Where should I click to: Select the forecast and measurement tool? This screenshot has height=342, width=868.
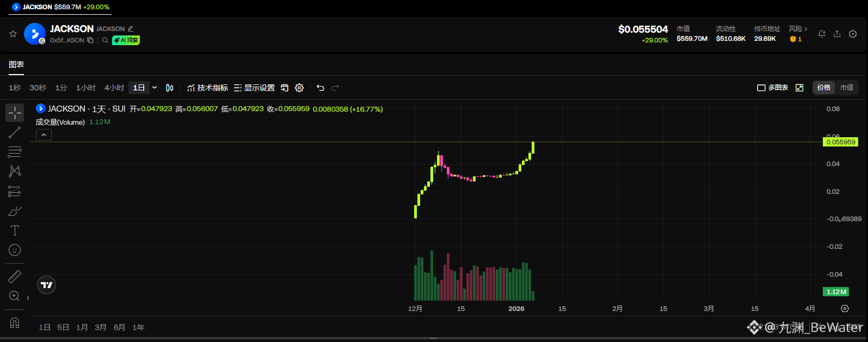coord(15,191)
